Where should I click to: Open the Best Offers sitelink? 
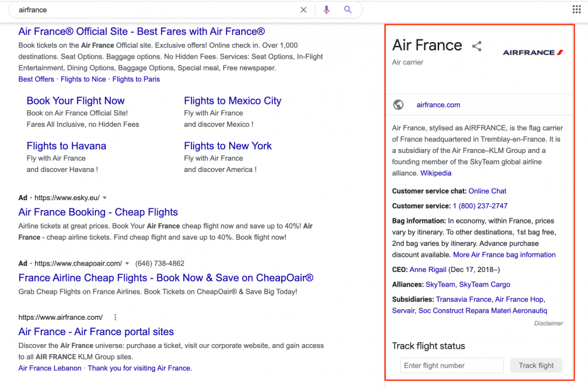pos(36,79)
